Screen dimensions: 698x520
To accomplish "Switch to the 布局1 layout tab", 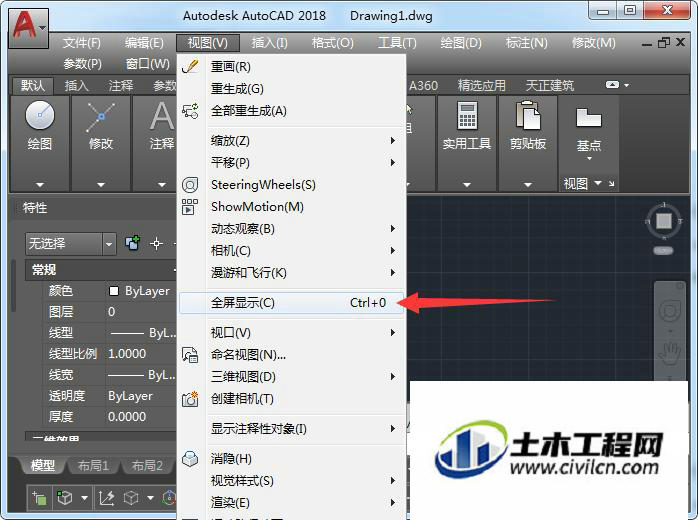I will coord(93,466).
